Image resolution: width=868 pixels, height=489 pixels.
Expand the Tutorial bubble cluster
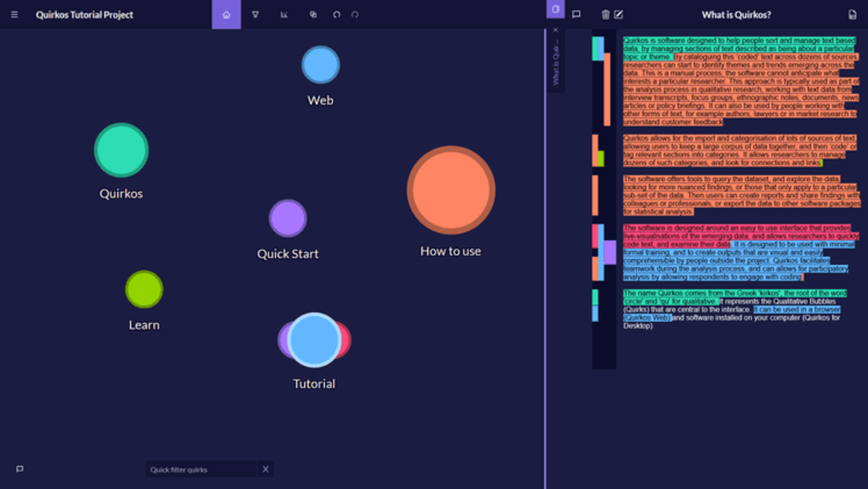(314, 340)
